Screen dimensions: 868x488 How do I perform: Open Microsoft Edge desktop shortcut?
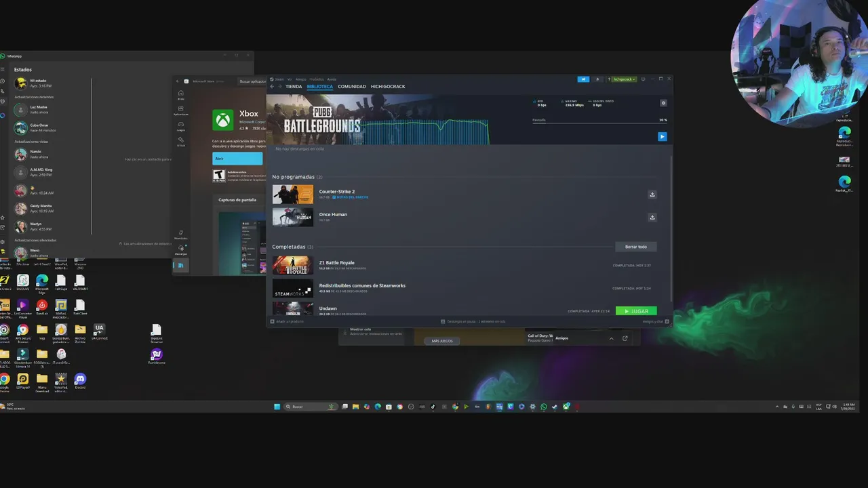coord(42,283)
